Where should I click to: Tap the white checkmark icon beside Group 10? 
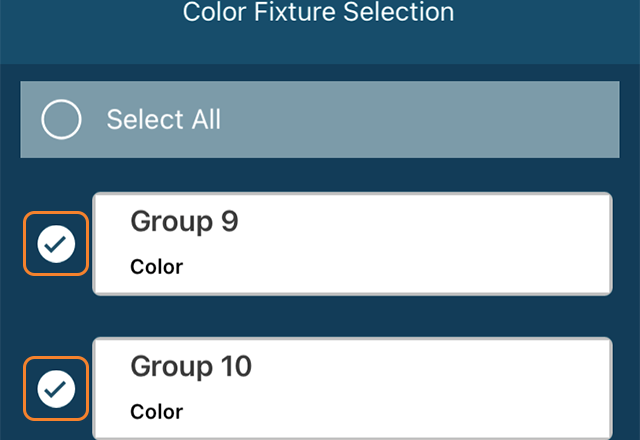[56, 389]
